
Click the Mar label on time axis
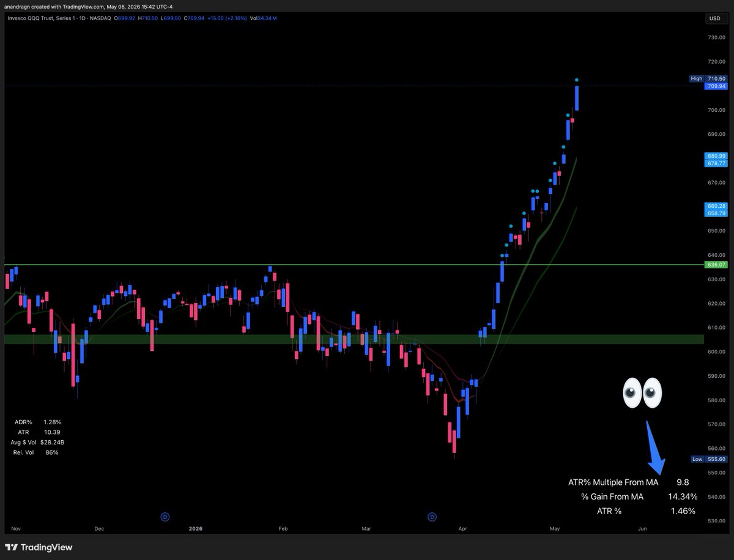(x=366, y=528)
